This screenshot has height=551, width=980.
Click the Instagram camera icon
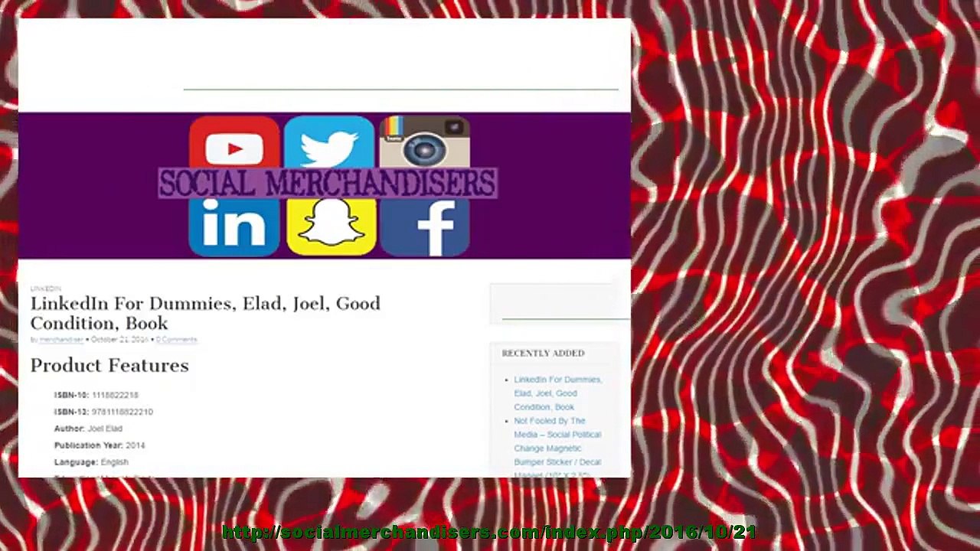coord(424,143)
